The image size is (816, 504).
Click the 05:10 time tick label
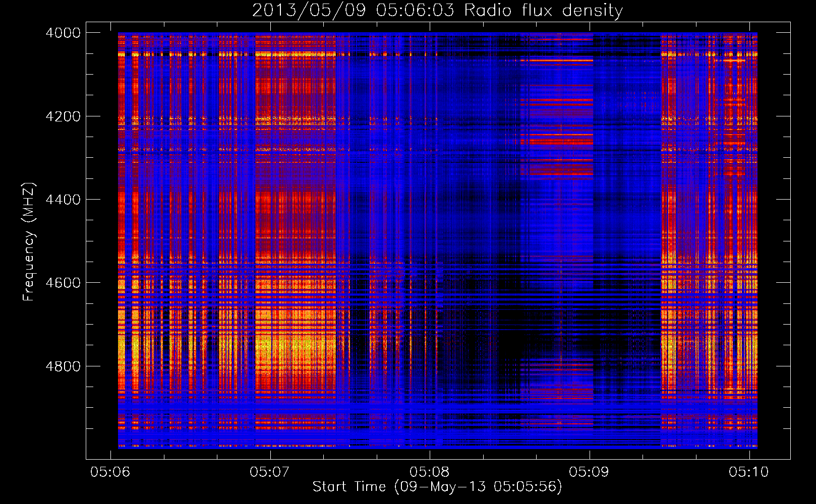pyautogui.click(x=749, y=472)
